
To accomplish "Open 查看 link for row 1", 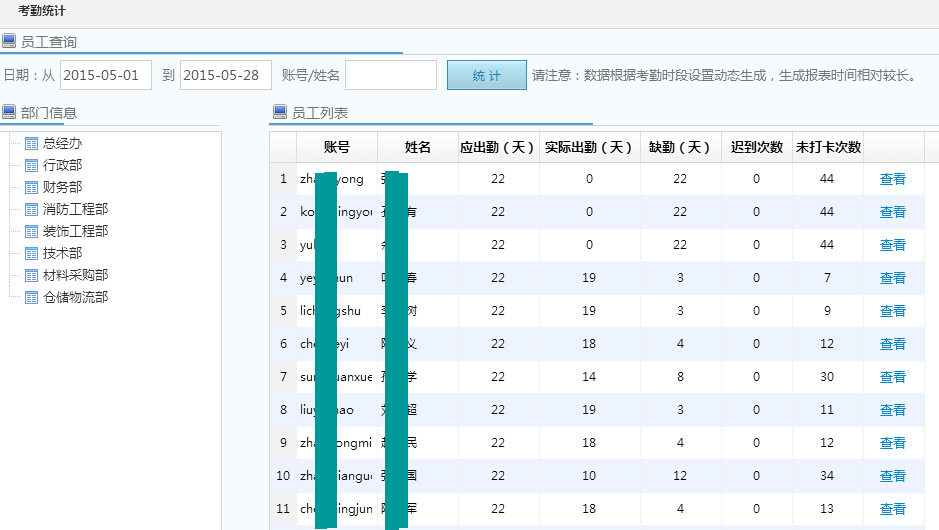I will tap(892, 179).
